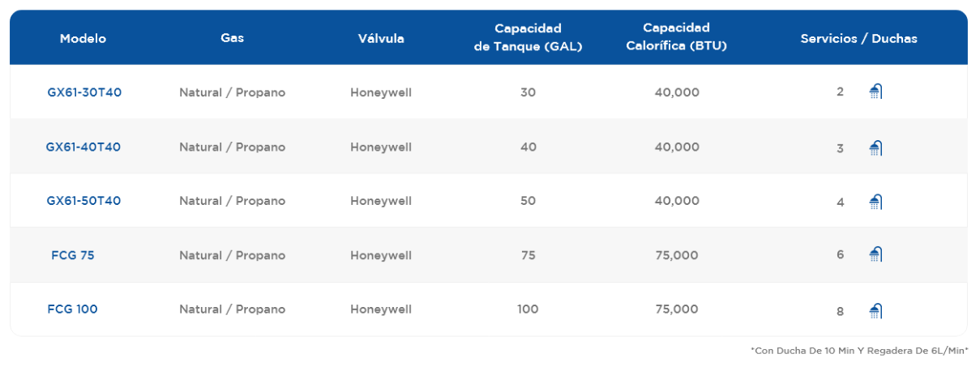Click the shower icon in the GX61-30T40 row

875,92
